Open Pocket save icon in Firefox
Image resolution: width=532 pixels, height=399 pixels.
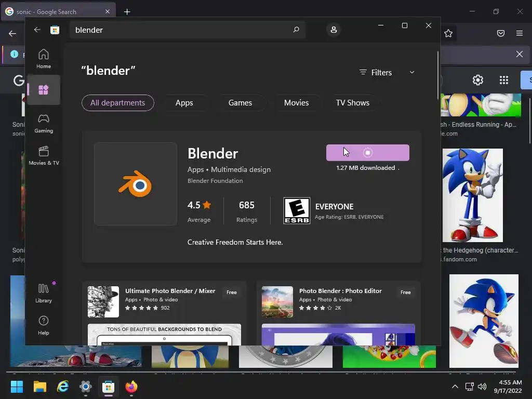500,33
